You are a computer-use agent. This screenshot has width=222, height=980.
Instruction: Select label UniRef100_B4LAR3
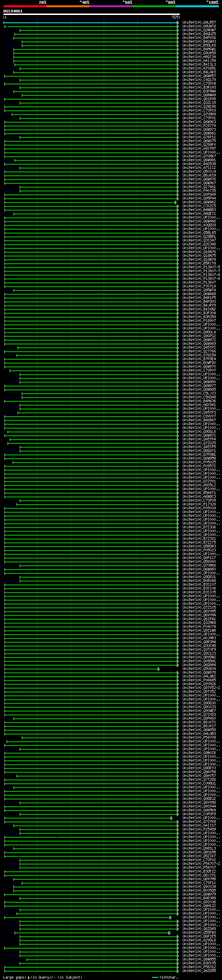pyautogui.click(x=199, y=72)
